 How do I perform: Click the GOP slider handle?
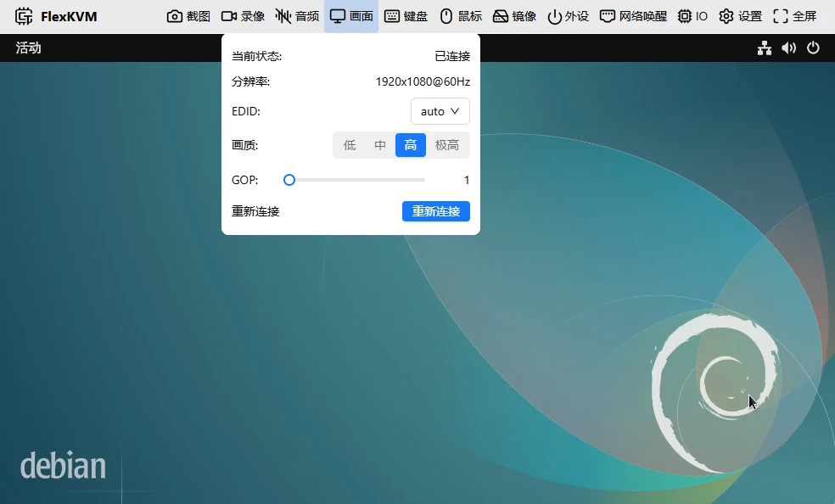tap(289, 180)
